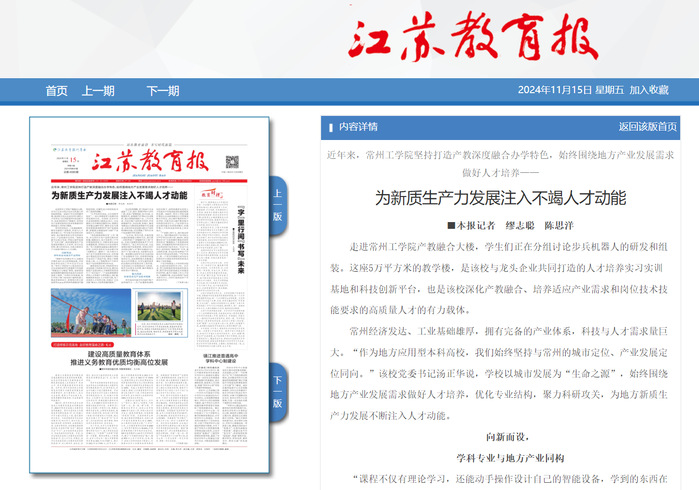Click lead-in text 近年来,常州工学院坚持打造
Image resolution: width=699 pixels, height=490 pixels.
click(500, 164)
